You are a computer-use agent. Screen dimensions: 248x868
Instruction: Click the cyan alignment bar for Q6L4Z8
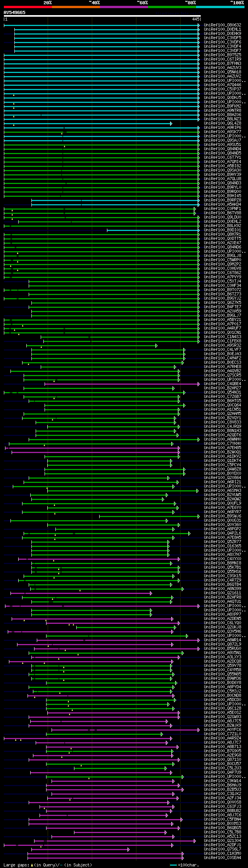pyautogui.click(x=88, y=123)
